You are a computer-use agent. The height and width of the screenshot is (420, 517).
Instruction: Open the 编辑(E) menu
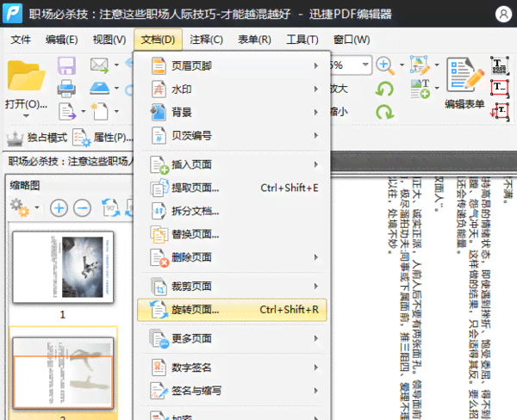pyautogui.click(x=62, y=40)
